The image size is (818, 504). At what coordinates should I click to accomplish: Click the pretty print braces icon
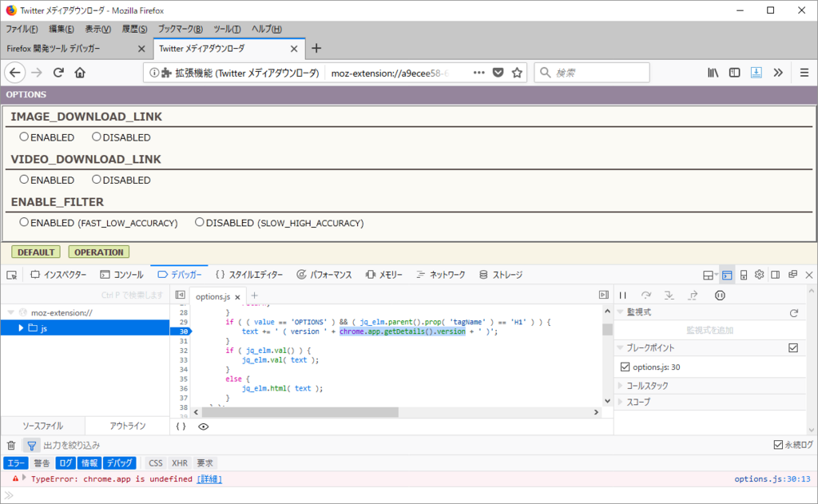(181, 427)
